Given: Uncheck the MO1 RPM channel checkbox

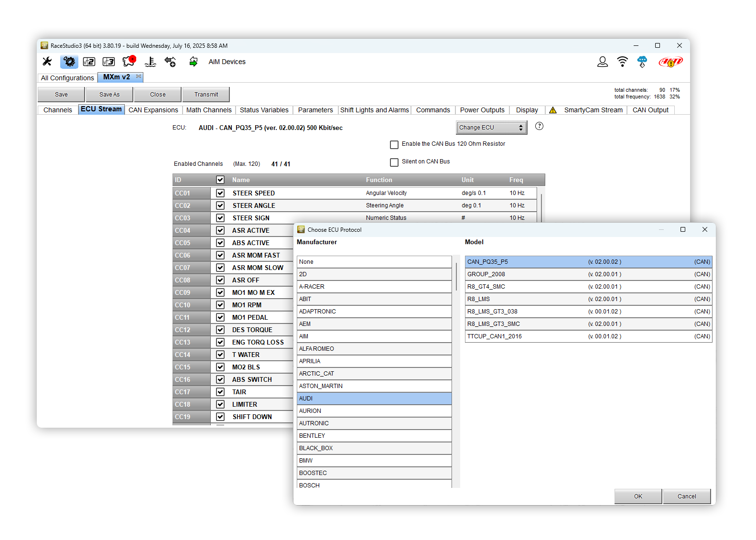Looking at the screenshot, I should (x=220, y=305).
